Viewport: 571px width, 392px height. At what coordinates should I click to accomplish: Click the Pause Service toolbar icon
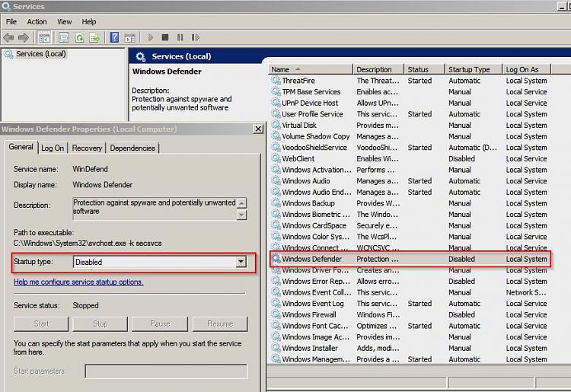[180, 37]
